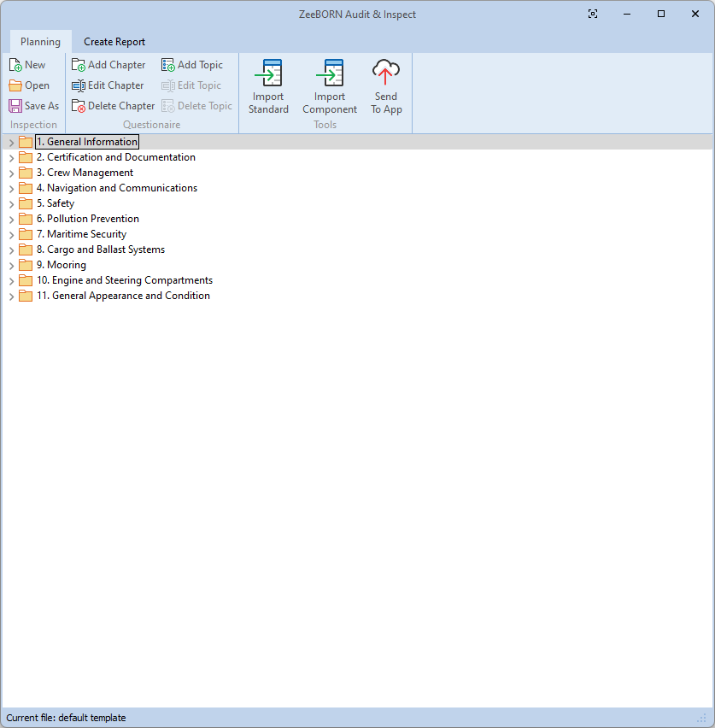This screenshot has height=728, width=715.
Task: Delete the selected chapter
Action: [x=113, y=106]
